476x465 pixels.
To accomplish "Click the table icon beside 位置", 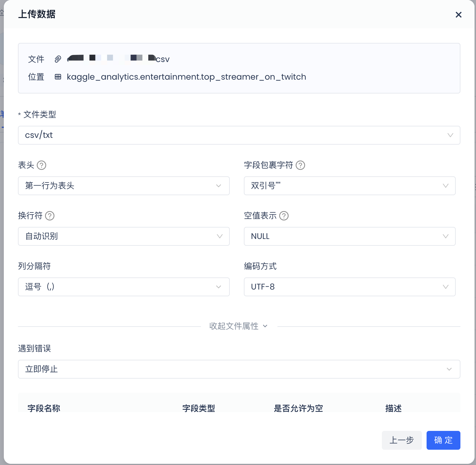I will pos(58,77).
